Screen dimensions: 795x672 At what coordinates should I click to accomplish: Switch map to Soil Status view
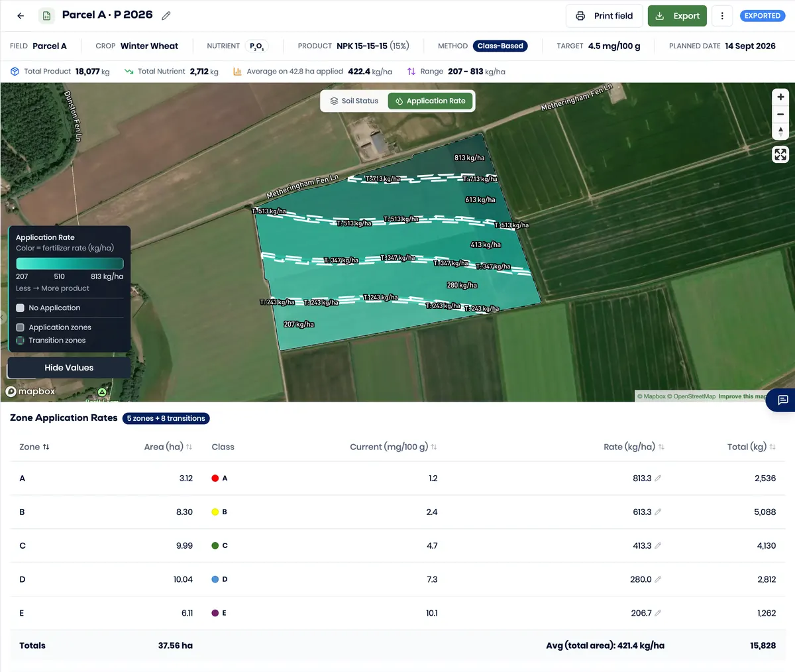click(x=354, y=101)
